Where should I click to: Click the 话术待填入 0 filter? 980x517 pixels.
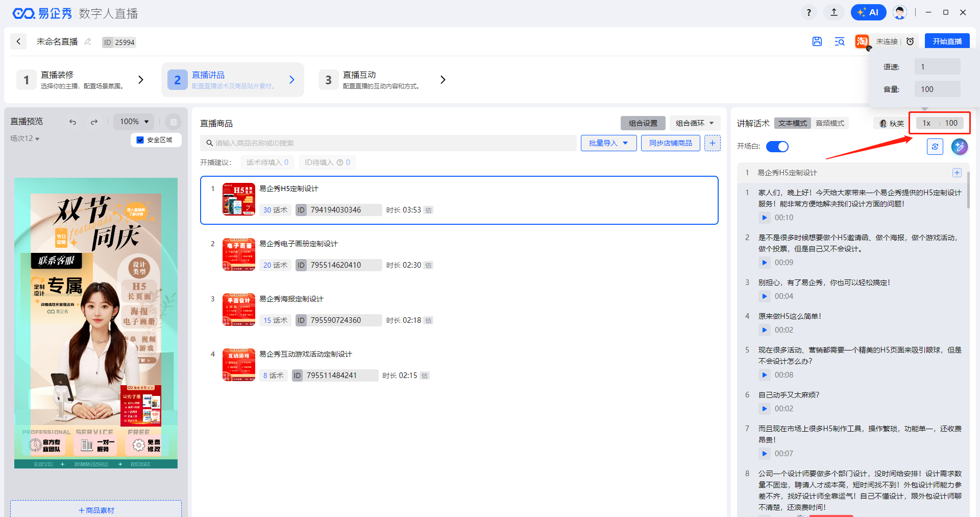click(267, 162)
